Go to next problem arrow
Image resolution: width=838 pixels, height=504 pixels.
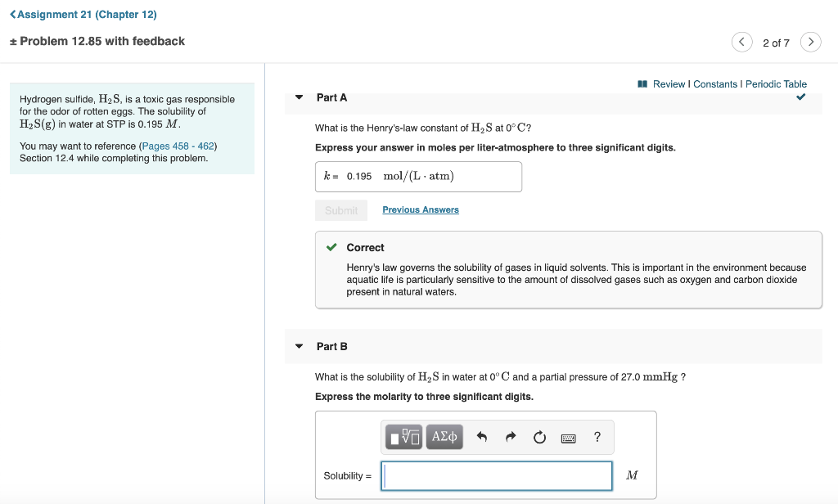810,42
